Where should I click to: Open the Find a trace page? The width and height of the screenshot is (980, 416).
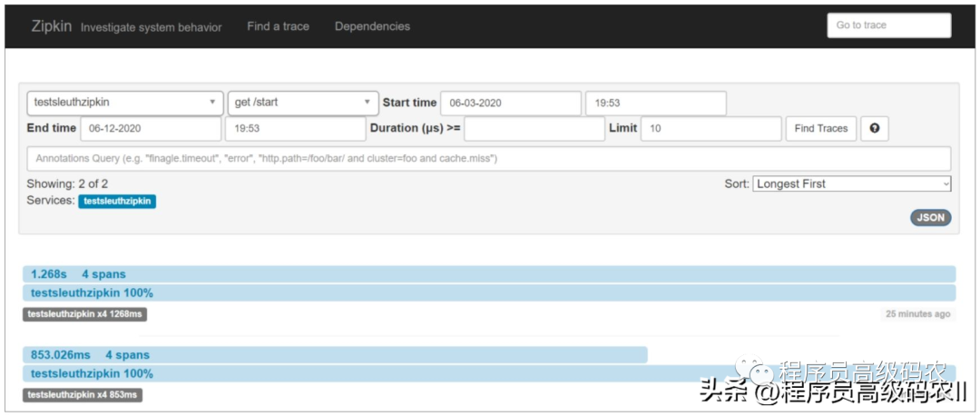(278, 26)
